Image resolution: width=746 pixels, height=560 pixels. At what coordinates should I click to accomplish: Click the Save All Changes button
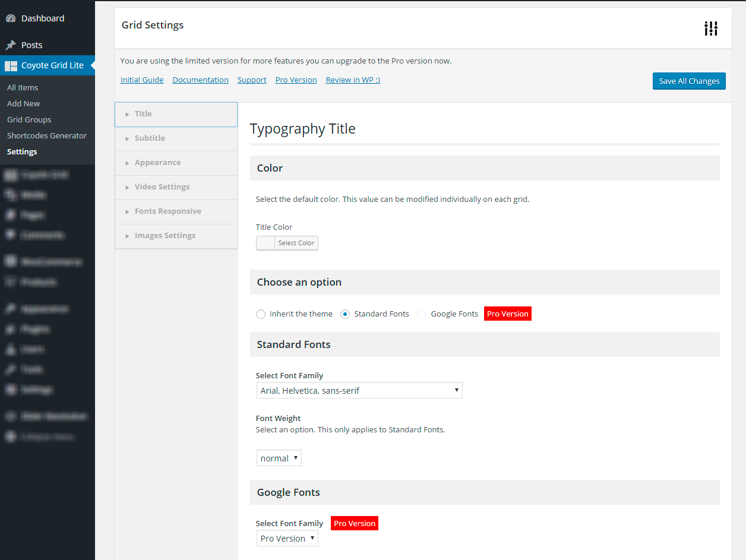(x=688, y=81)
